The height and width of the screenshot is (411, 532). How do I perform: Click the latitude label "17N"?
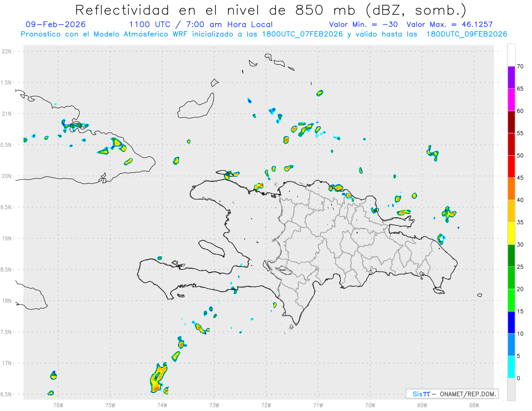tap(7, 363)
